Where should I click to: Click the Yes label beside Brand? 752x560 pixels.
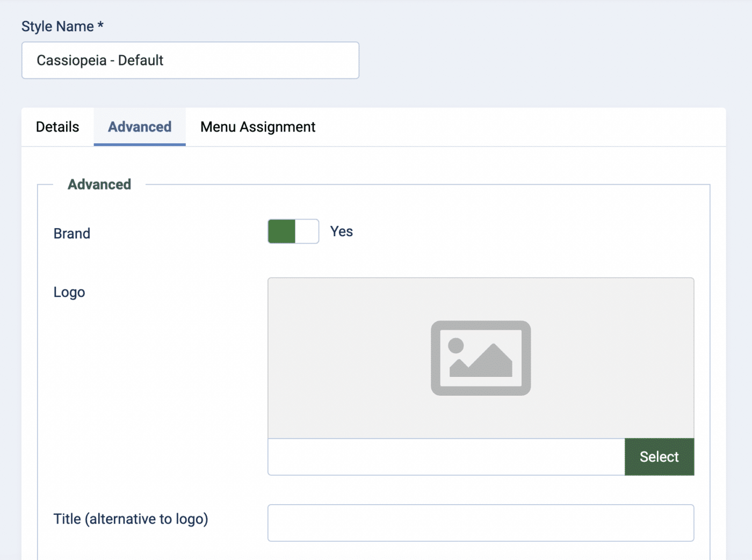click(342, 231)
